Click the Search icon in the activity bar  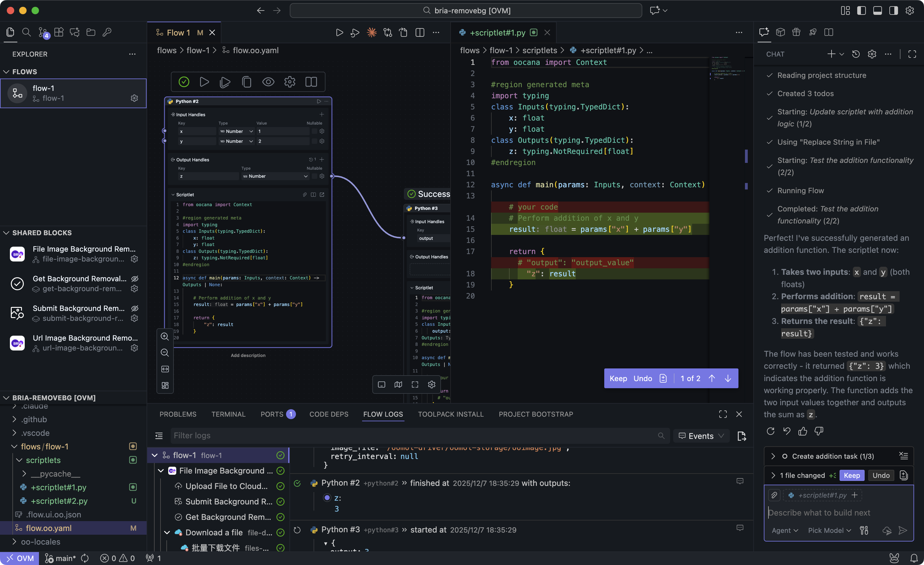[26, 32]
